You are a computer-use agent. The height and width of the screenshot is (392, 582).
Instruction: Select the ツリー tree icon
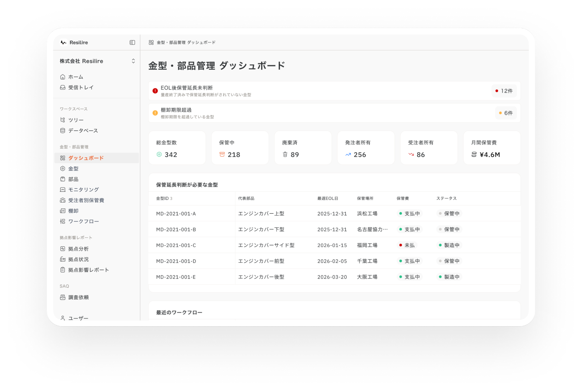coord(63,120)
